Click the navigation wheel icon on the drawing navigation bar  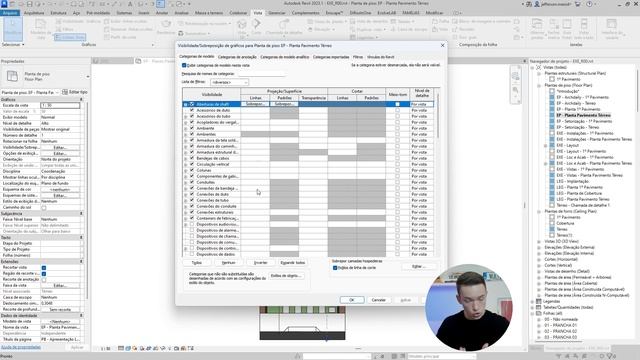tap(516, 76)
